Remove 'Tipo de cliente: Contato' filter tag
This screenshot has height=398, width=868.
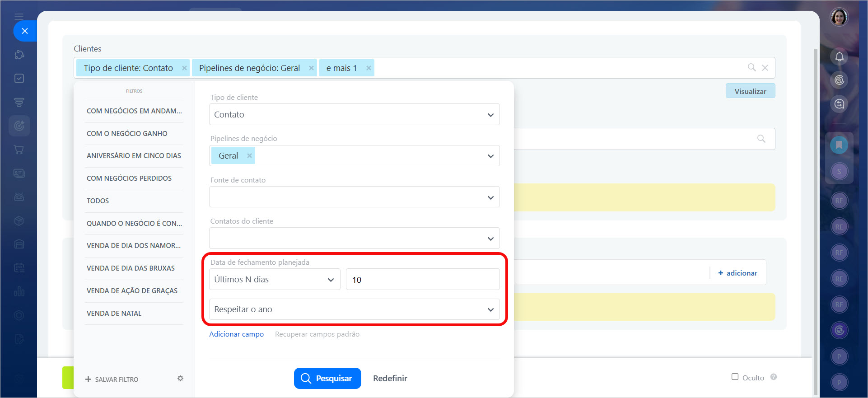pyautogui.click(x=184, y=68)
